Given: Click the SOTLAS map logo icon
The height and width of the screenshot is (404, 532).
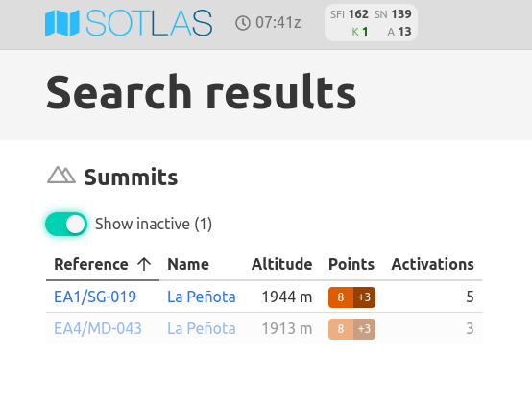Looking at the screenshot, I should click(62, 23).
